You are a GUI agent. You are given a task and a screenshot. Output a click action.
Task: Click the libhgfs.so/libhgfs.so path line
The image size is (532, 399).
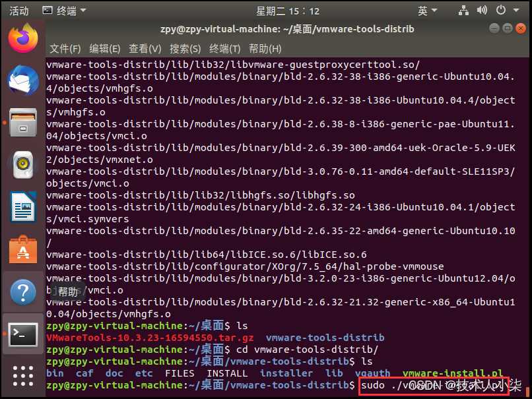201,195
